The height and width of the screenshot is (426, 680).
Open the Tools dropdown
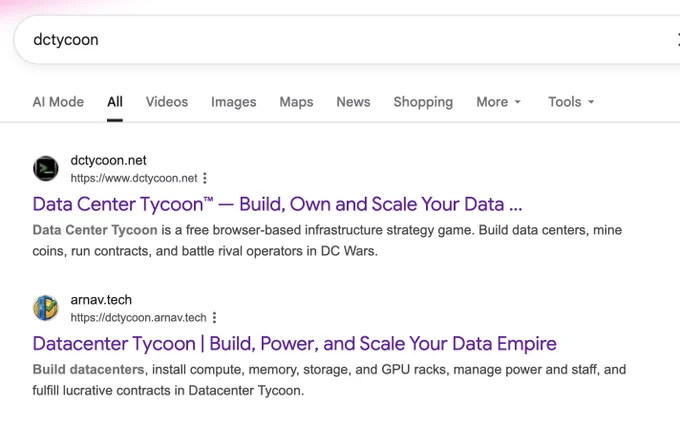tap(571, 102)
